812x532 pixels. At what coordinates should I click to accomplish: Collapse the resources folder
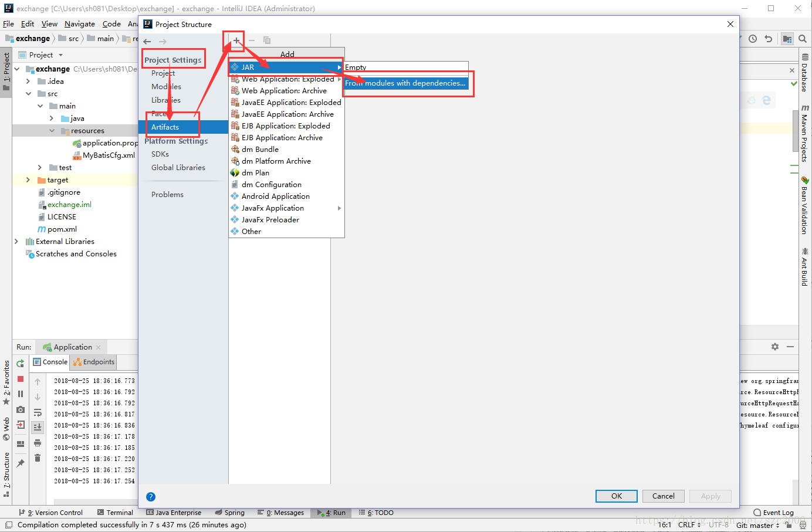(x=52, y=131)
